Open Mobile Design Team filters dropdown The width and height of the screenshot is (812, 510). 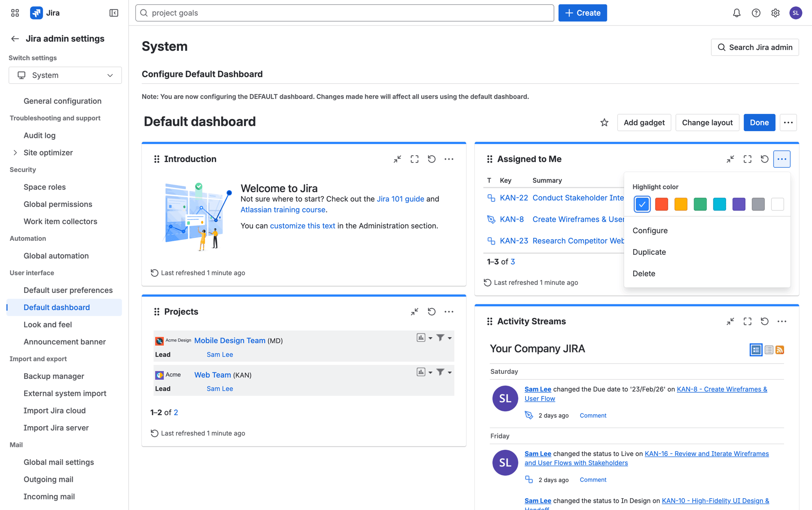[x=444, y=338]
